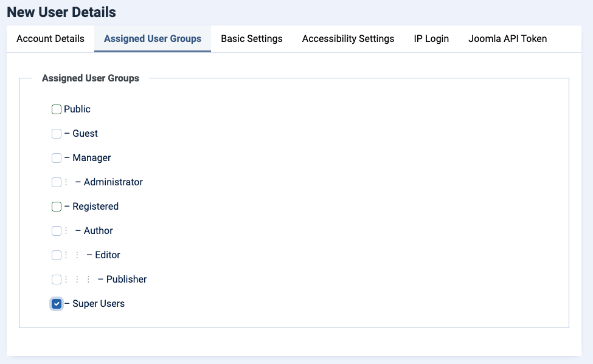Enable the Registered group checkbox

pos(57,207)
